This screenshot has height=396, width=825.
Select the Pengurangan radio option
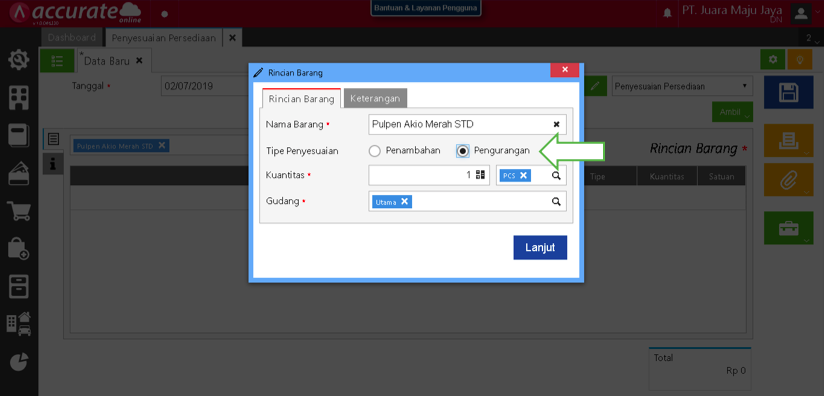tap(462, 151)
